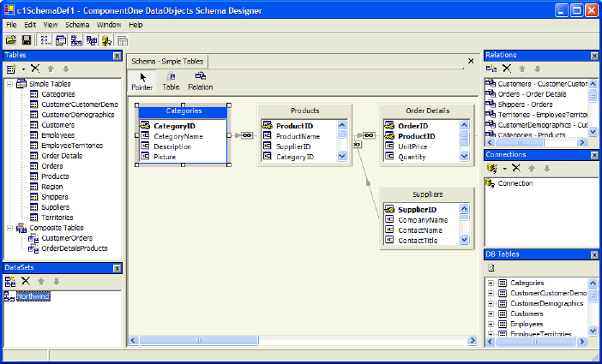Click Products-Order Details relation infinity connector
602x364 pixels.
tap(369, 135)
